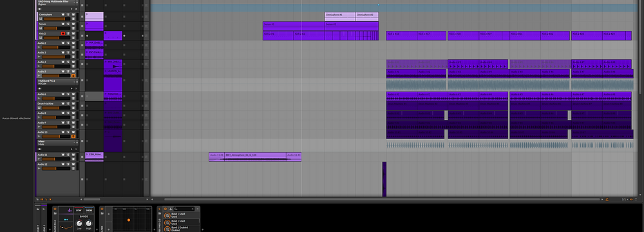Mute the Serum track
The width and height of the screenshot is (644, 232).
[73, 24]
